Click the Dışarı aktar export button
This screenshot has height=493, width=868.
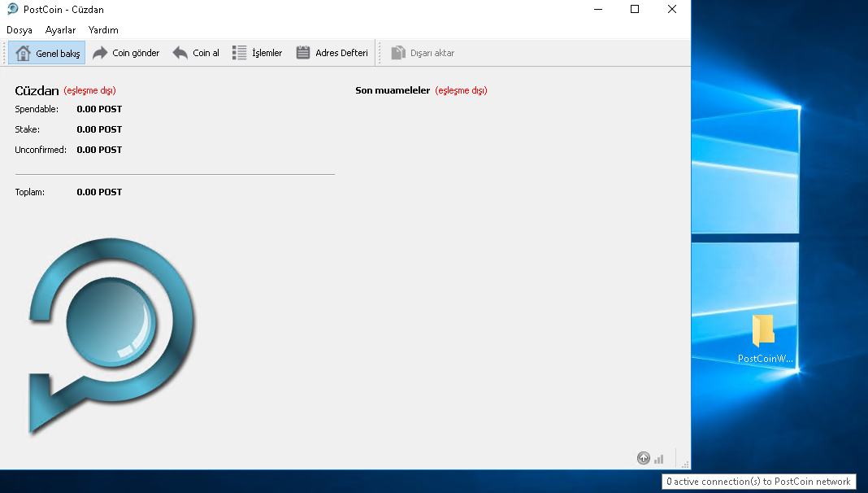click(423, 53)
